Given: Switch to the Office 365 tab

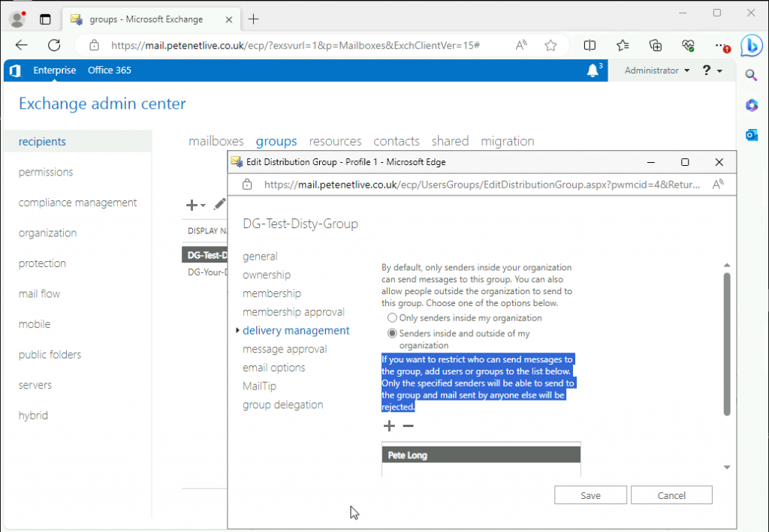Looking at the screenshot, I should click(x=109, y=70).
